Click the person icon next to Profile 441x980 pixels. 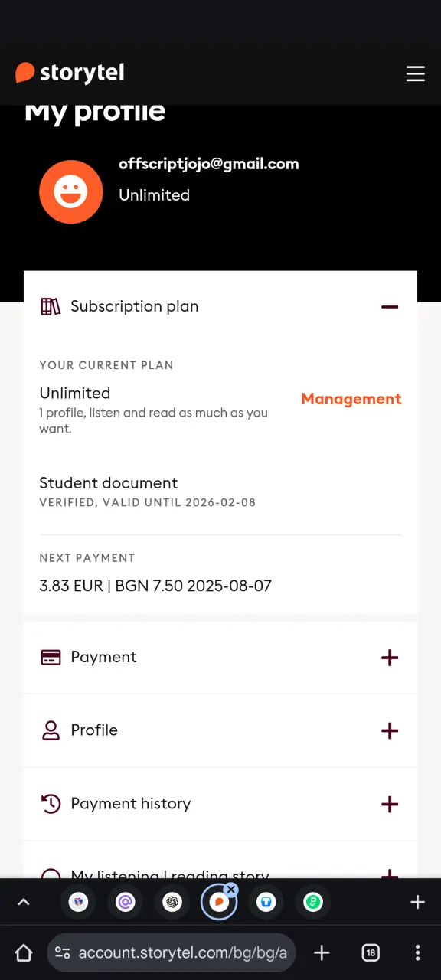(51, 730)
